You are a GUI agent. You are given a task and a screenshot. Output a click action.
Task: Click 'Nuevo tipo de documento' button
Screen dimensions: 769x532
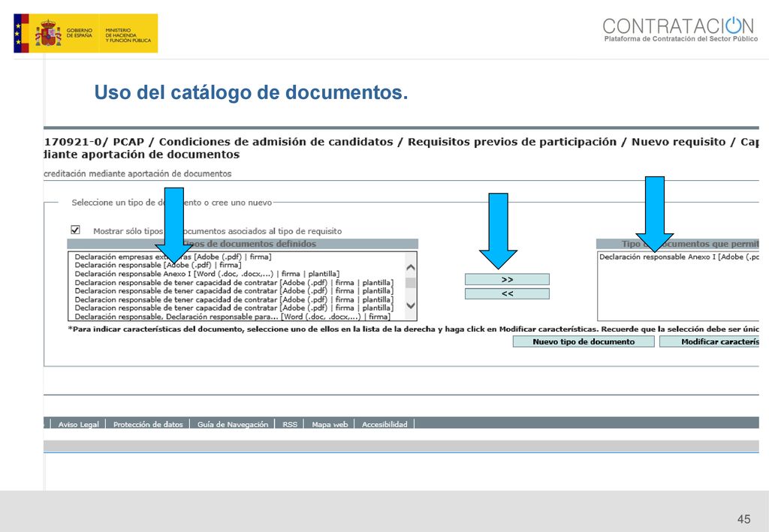(x=584, y=341)
